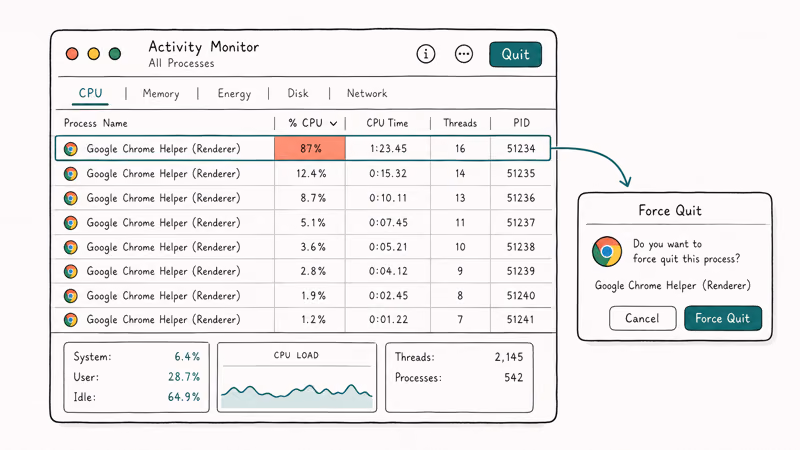Image resolution: width=800 pixels, height=450 pixels.
Task: Click the green zoom window dot
Action: (x=115, y=54)
